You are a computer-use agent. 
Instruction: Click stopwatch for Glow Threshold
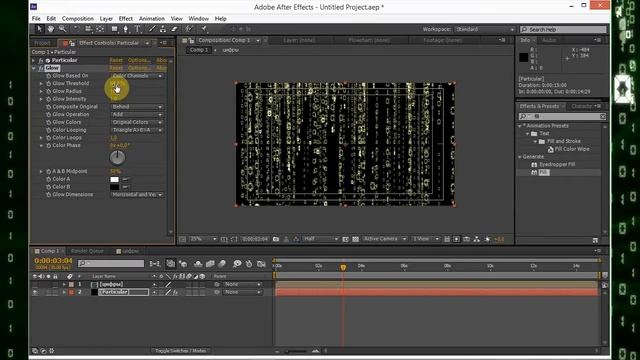49,84
